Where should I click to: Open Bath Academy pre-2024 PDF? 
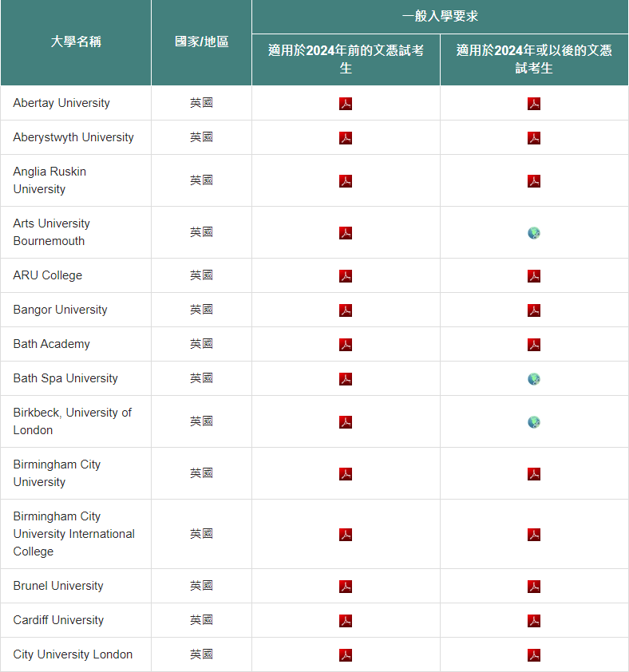tap(346, 345)
